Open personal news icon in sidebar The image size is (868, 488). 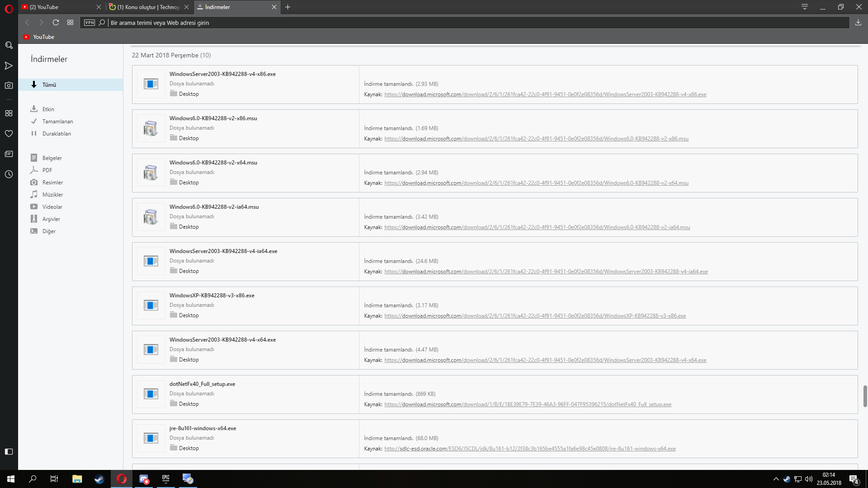tap(9, 154)
